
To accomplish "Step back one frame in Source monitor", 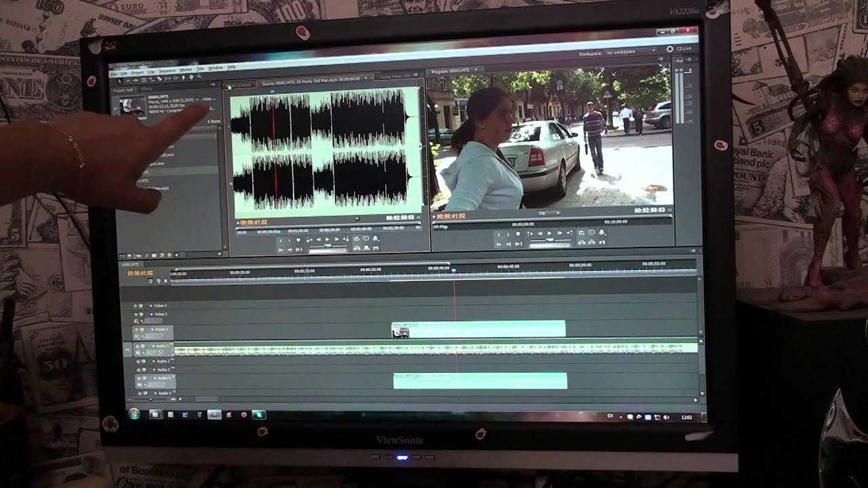I will [319, 239].
